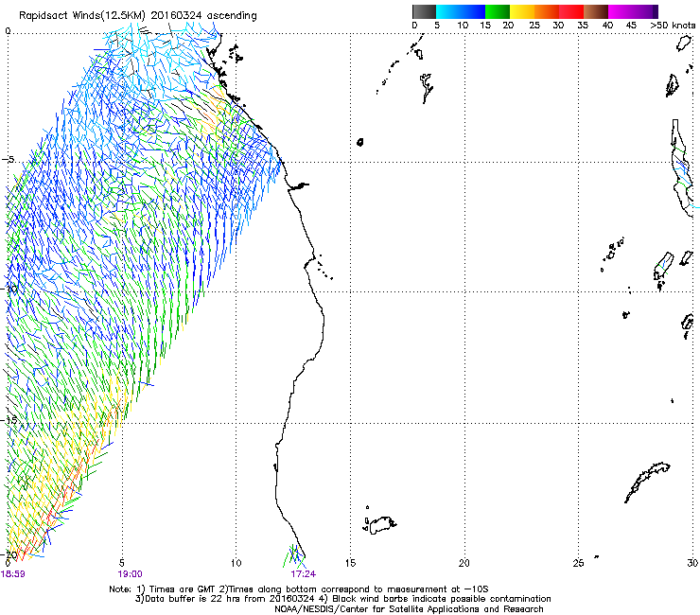Click the '17:24' pass time label
This screenshot has width=700, height=615.
click(303, 574)
